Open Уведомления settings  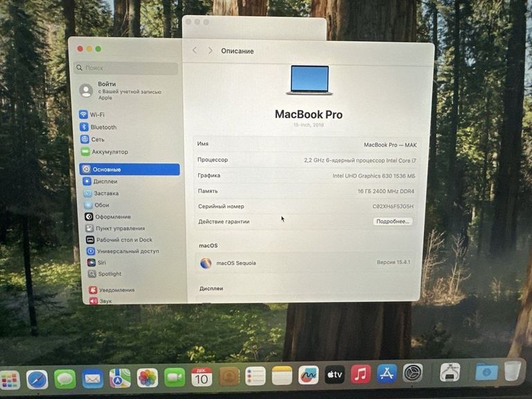click(112, 290)
